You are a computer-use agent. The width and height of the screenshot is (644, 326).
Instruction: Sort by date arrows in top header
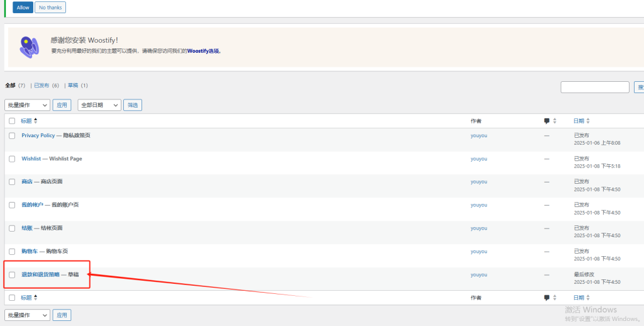point(588,121)
